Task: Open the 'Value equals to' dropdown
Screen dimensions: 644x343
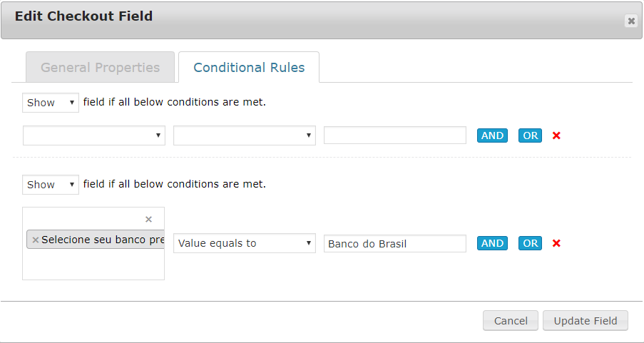Action: 245,243
